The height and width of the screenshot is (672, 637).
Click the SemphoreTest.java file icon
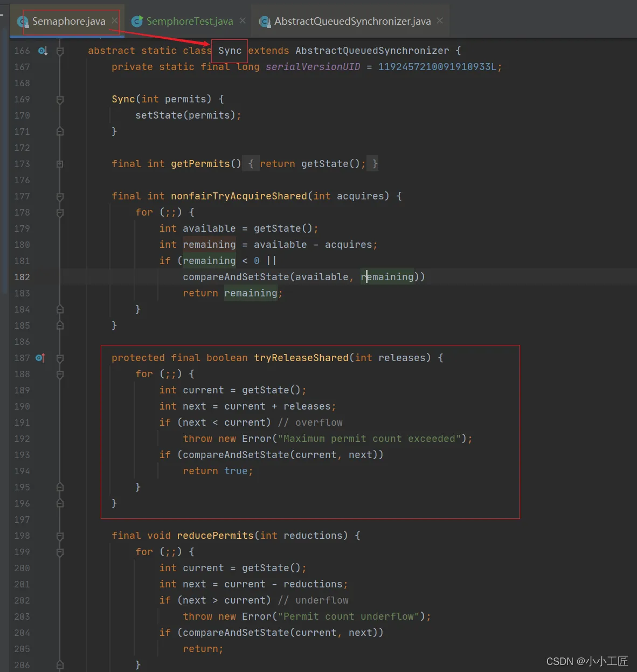tap(137, 22)
